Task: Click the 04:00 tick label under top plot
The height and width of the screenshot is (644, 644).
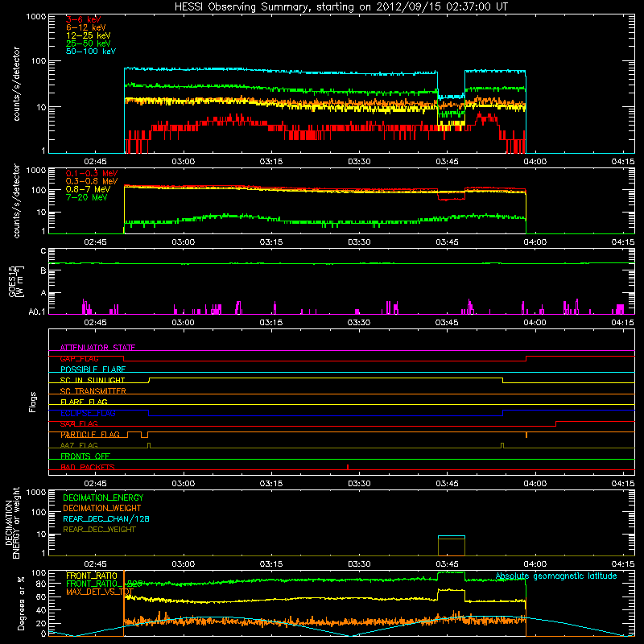Action: [x=535, y=162]
